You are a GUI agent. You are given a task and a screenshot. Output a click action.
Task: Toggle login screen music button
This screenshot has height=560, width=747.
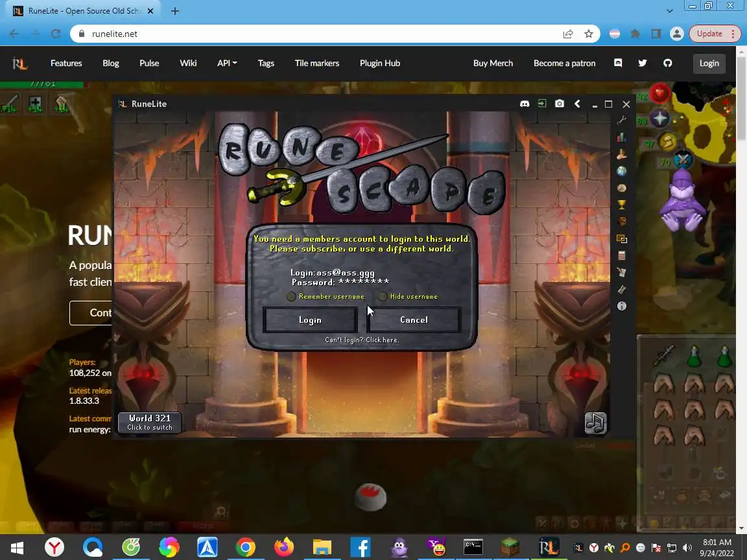(595, 423)
